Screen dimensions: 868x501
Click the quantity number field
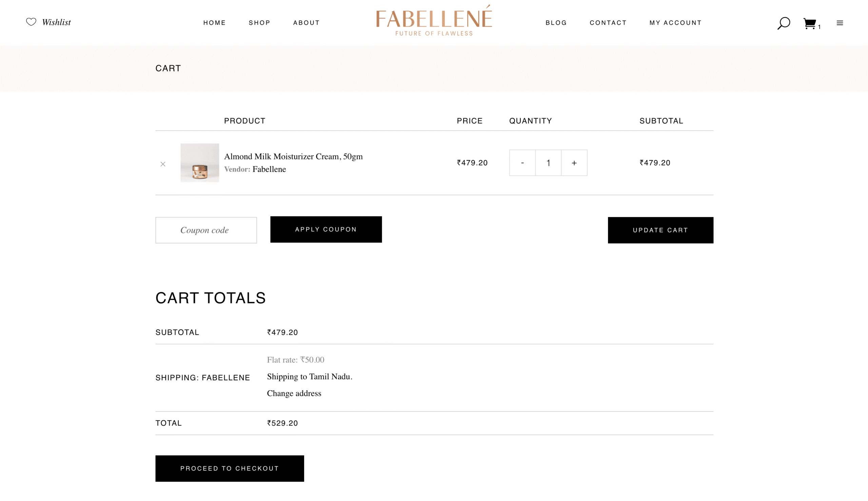(548, 163)
